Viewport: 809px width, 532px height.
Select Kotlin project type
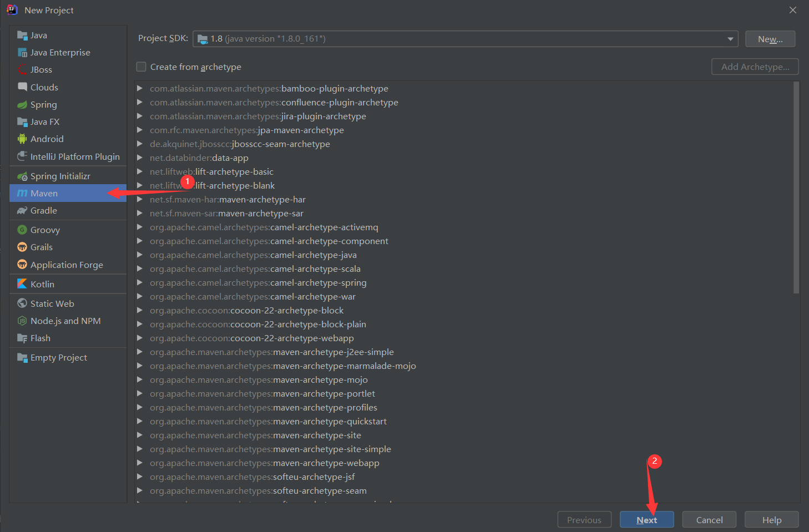68,284
